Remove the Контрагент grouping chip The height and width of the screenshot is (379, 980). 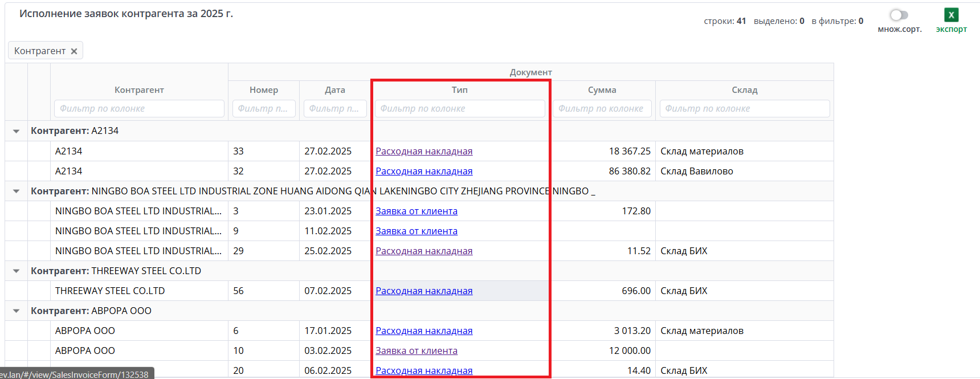[74, 51]
